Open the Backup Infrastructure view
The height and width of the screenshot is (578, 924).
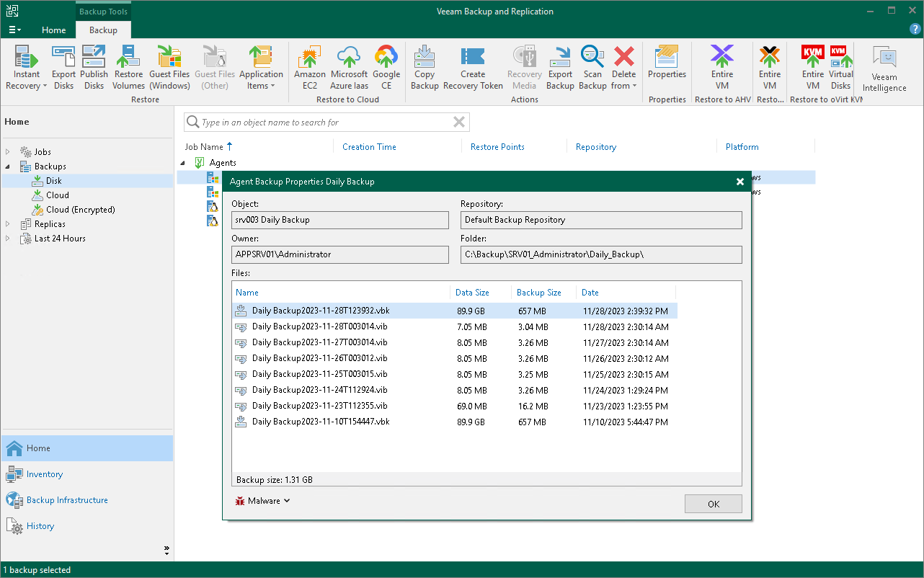coord(67,500)
